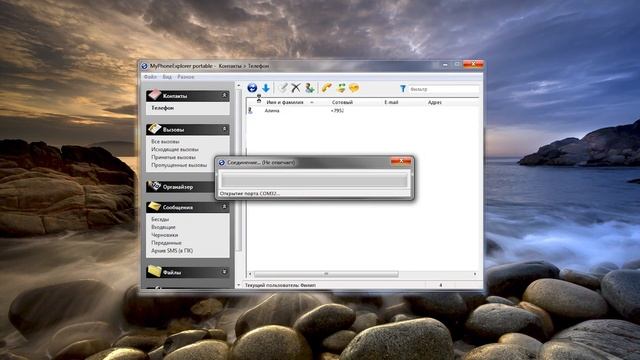
Task: Sort by Имя и фамилия column header
Action: 285,102
